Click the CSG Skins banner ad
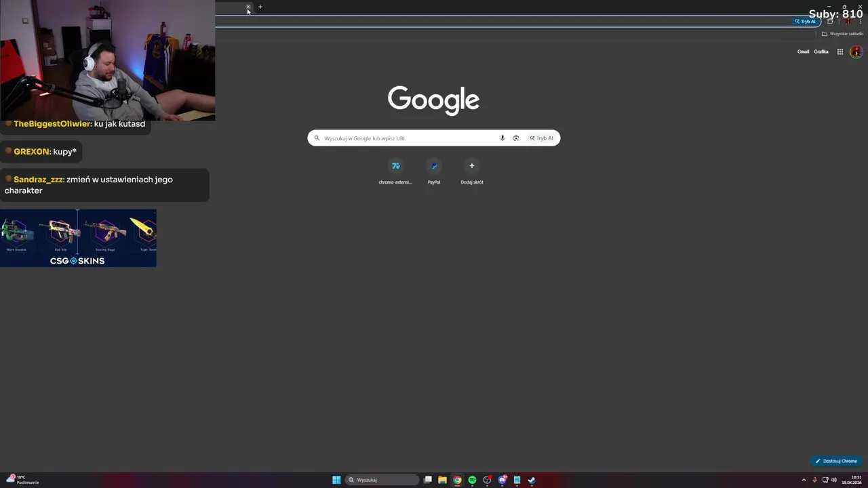The image size is (868, 488). point(78,238)
